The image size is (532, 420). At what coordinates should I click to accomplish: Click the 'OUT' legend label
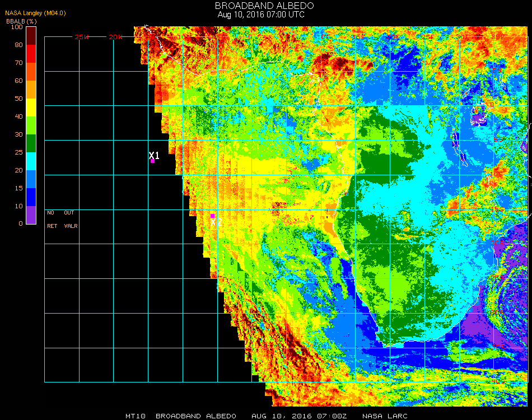69,213
